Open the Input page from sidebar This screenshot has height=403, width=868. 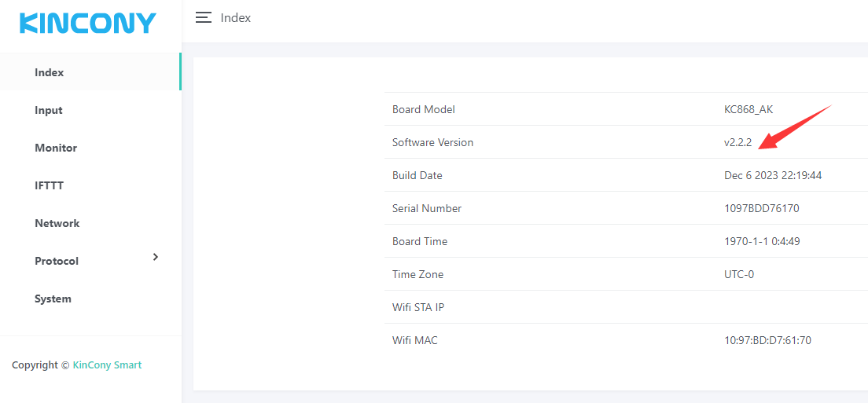pyautogui.click(x=48, y=110)
